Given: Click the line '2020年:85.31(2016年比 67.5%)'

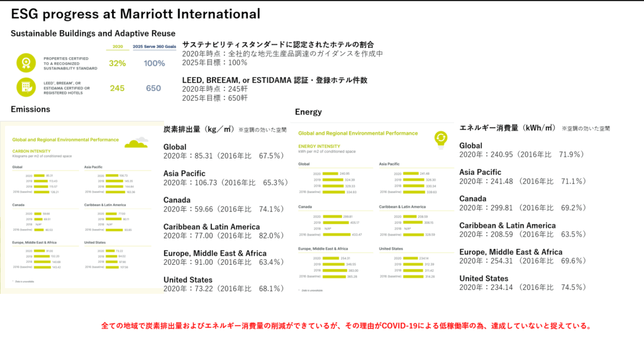Looking at the screenshot, I should pyautogui.click(x=225, y=156).
